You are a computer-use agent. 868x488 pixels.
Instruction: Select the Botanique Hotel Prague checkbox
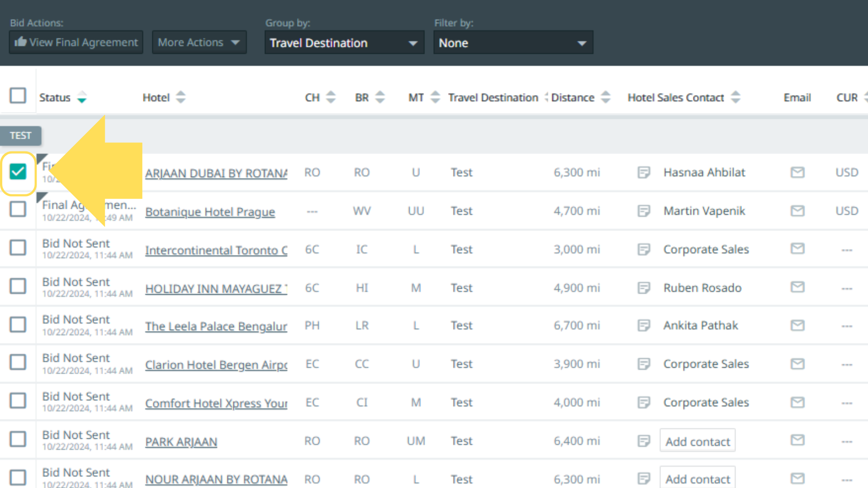[18, 209]
